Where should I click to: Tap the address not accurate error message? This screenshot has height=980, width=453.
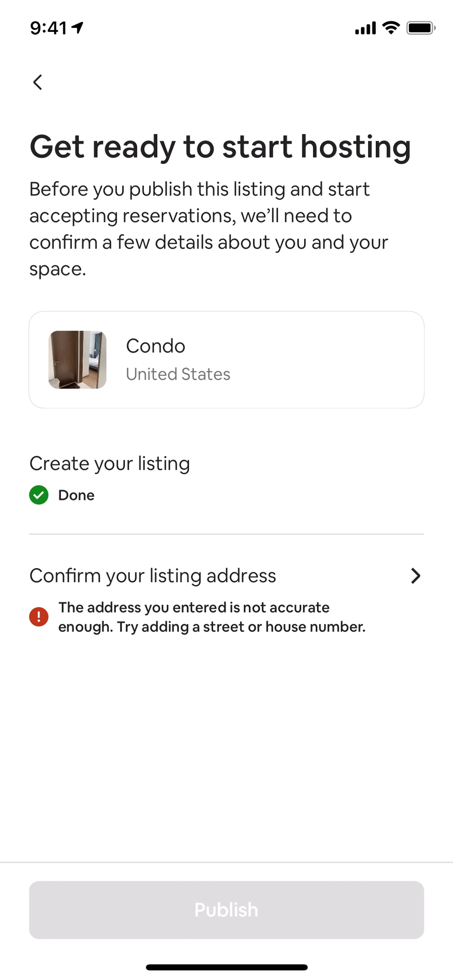(211, 617)
